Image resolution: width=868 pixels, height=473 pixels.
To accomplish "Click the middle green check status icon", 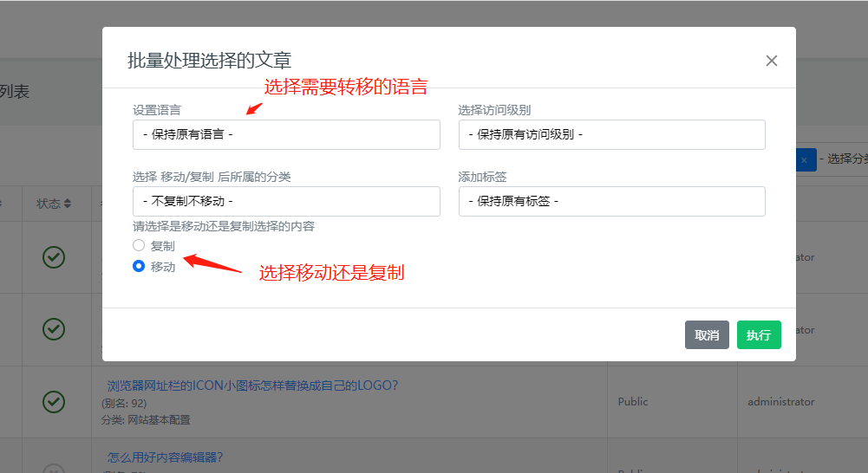I will click(54, 329).
